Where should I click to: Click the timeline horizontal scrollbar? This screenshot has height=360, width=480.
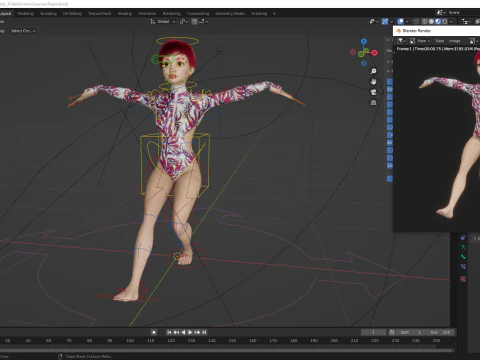[x=227, y=350]
